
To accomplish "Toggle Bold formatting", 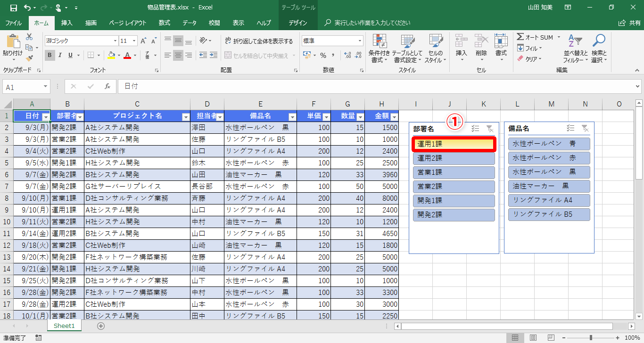I will (50, 55).
